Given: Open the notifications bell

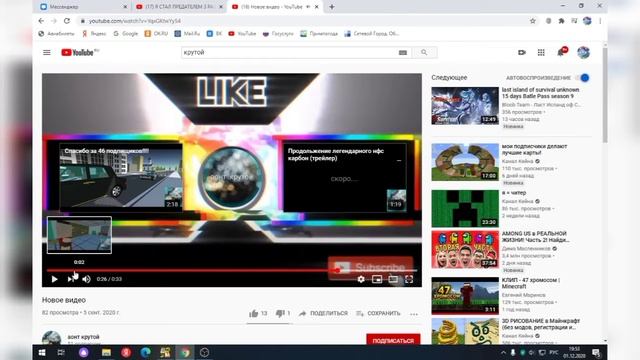Looking at the screenshot, I should pyautogui.click(x=561, y=52).
